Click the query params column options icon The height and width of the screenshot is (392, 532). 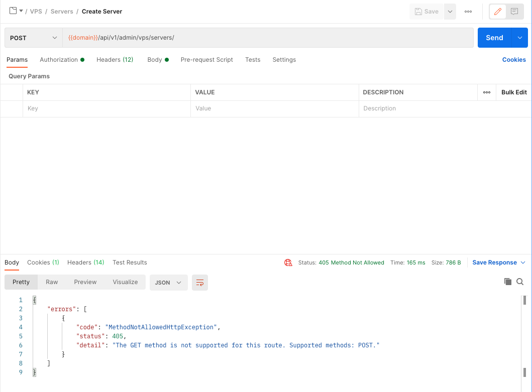click(x=486, y=92)
